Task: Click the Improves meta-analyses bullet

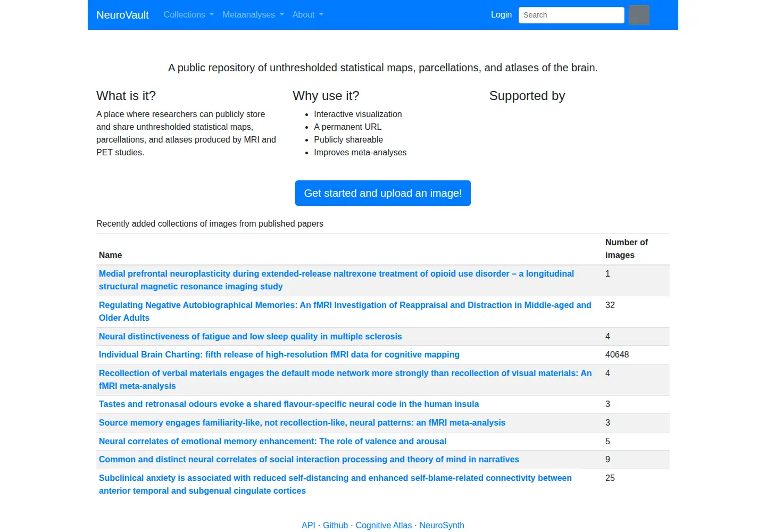Action: (x=360, y=153)
